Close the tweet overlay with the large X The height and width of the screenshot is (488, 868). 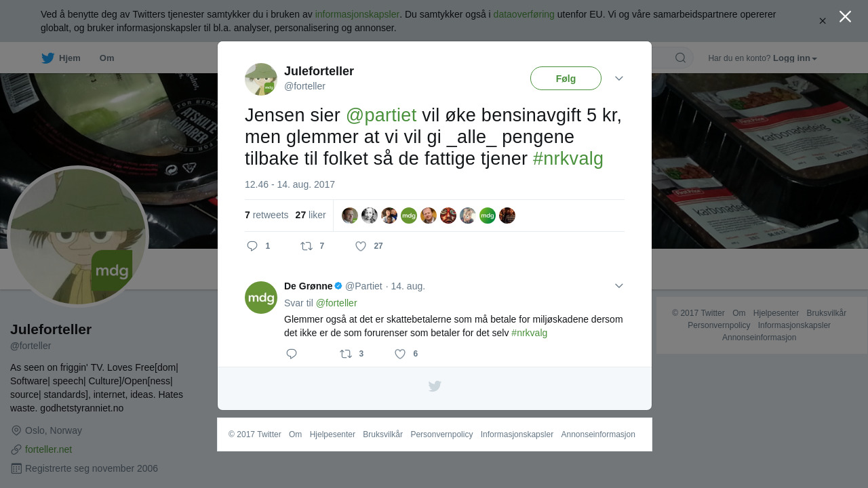[845, 16]
